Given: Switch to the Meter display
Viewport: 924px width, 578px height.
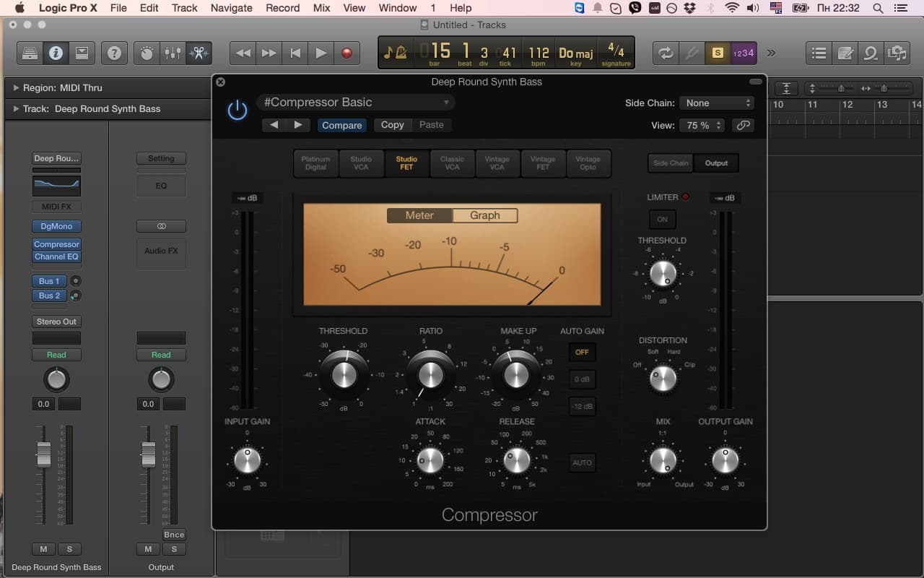Looking at the screenshot, I should coord(419,215).
